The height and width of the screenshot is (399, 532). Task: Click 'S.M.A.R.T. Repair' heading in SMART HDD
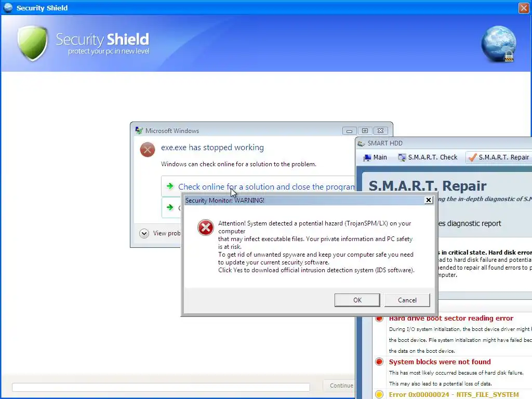pyautogui.click(x=427, y=186)
